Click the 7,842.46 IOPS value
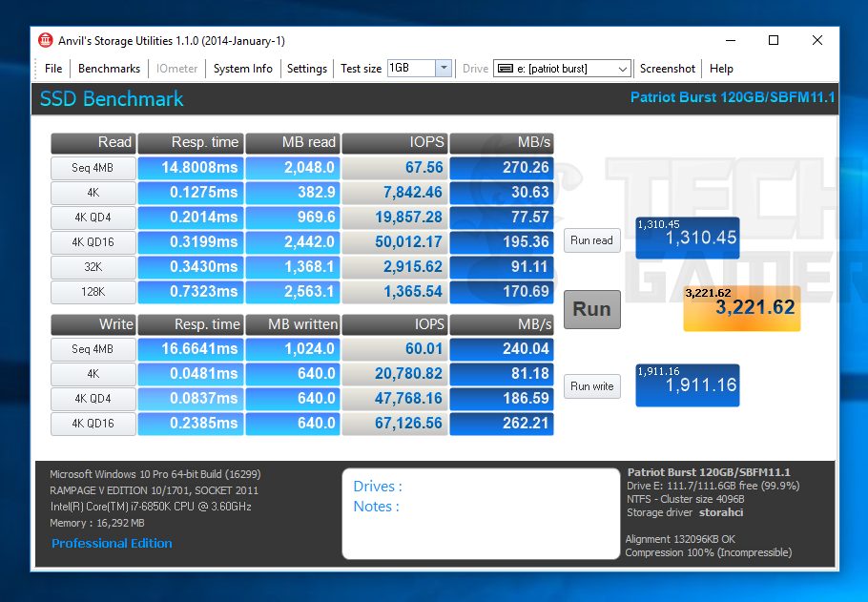868x602 pixels. [395, 193]
